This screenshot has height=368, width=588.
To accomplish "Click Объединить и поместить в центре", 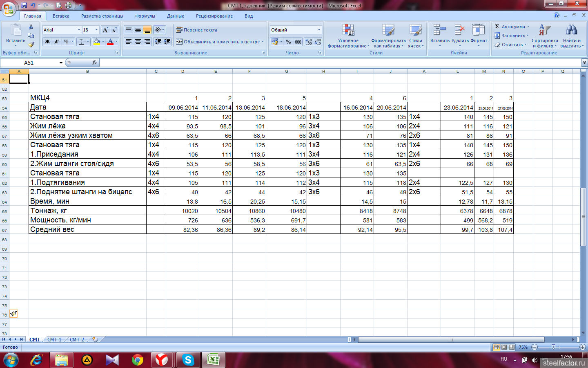I will click(x=220, y=42).
